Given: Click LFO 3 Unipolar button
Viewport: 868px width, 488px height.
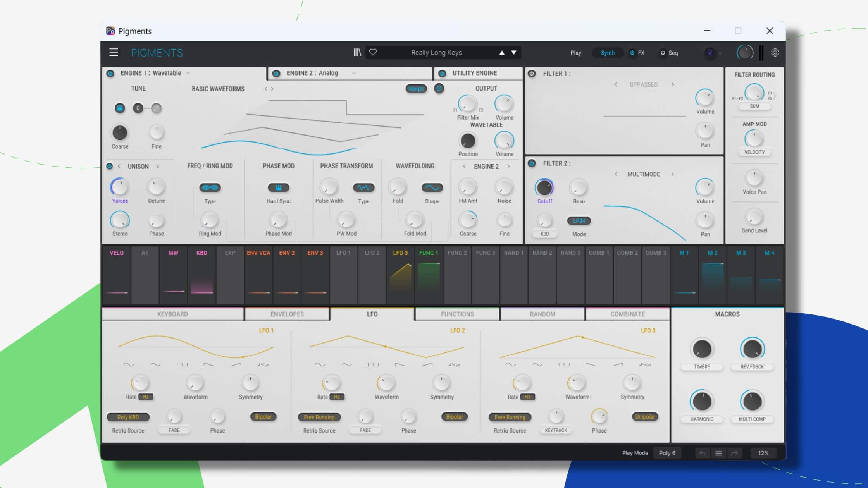Looking at the screenshot, I should [x=645, y=417].
